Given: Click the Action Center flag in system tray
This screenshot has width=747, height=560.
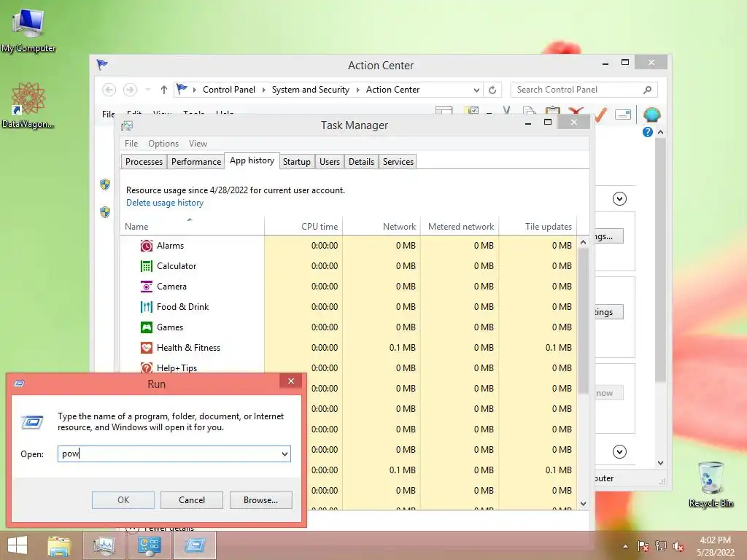Looking at the screenshot, I should tap(643, 546).
